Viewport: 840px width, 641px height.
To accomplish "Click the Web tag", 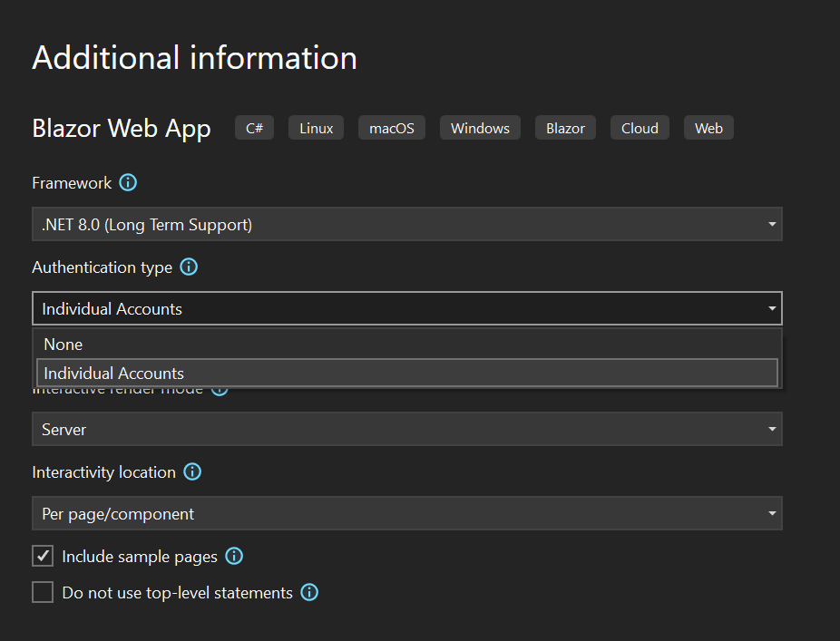I will click(708, 128).
